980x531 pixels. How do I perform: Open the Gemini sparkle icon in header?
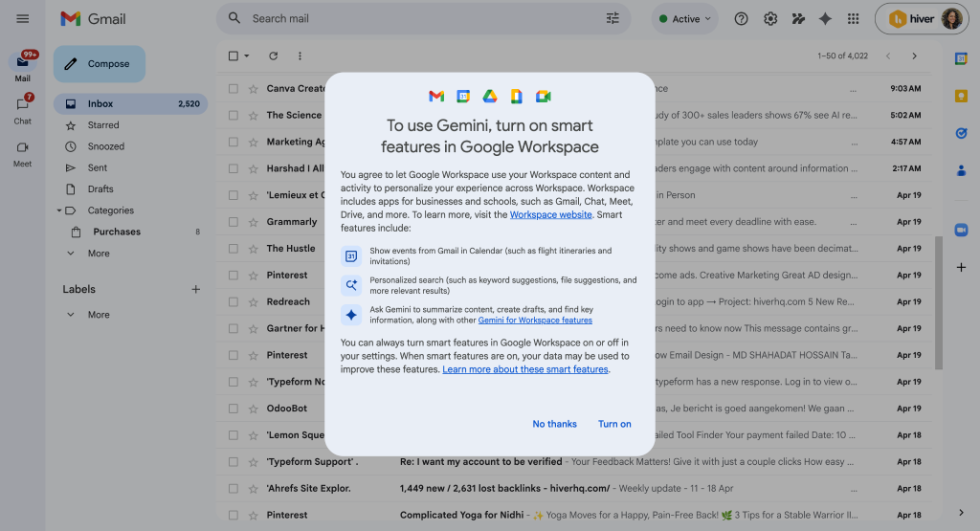(x=825, y=19)
